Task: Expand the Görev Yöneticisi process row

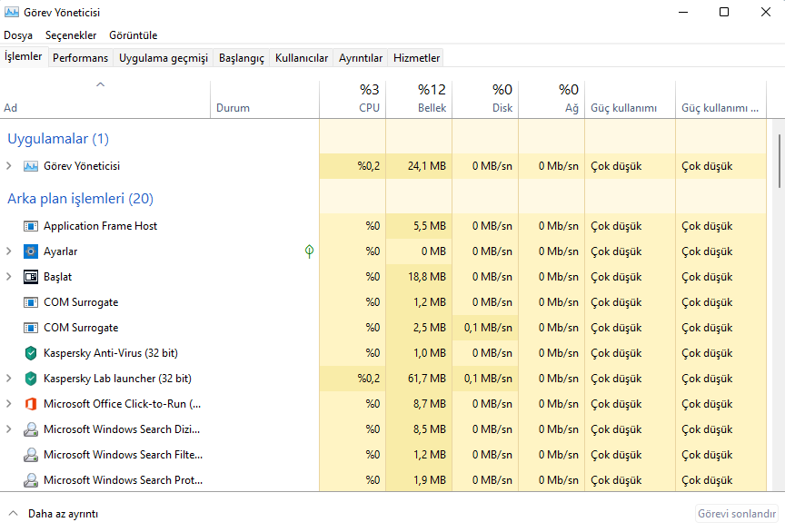Action: [x=9, y=166]
